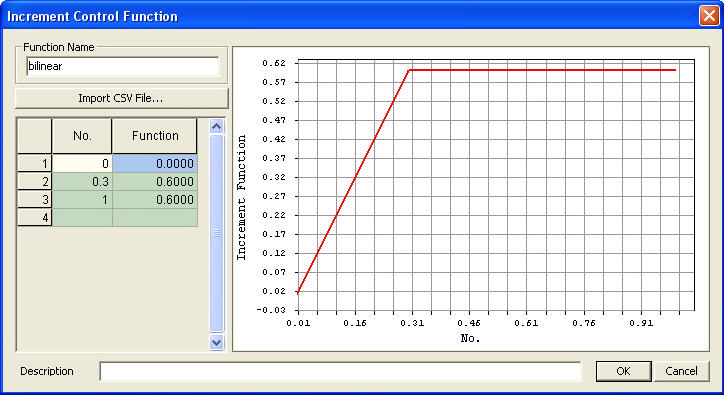Image resolution: width=724 pixels, height=395 pixels.
Task: Dismiss dialog with Cancel button
Action: click(x=681, y=371)
